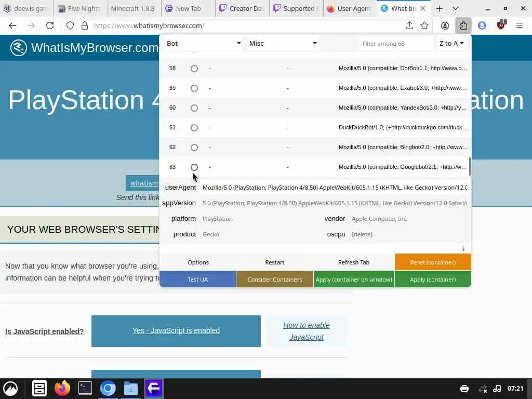Image resolution: width=532 pixels, height=399 pixels.
Task: Open terminal from the taskbar
Action: [85, 388]
